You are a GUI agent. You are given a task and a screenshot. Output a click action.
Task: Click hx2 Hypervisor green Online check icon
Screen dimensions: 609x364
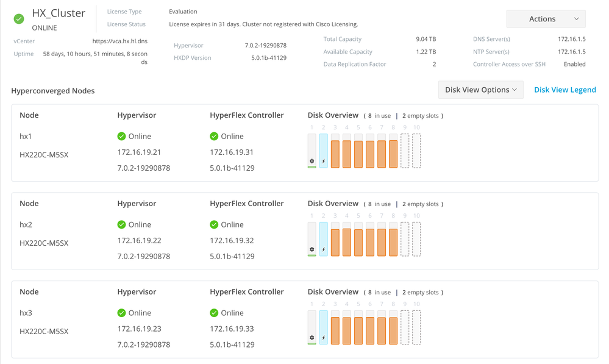[121, 224]
